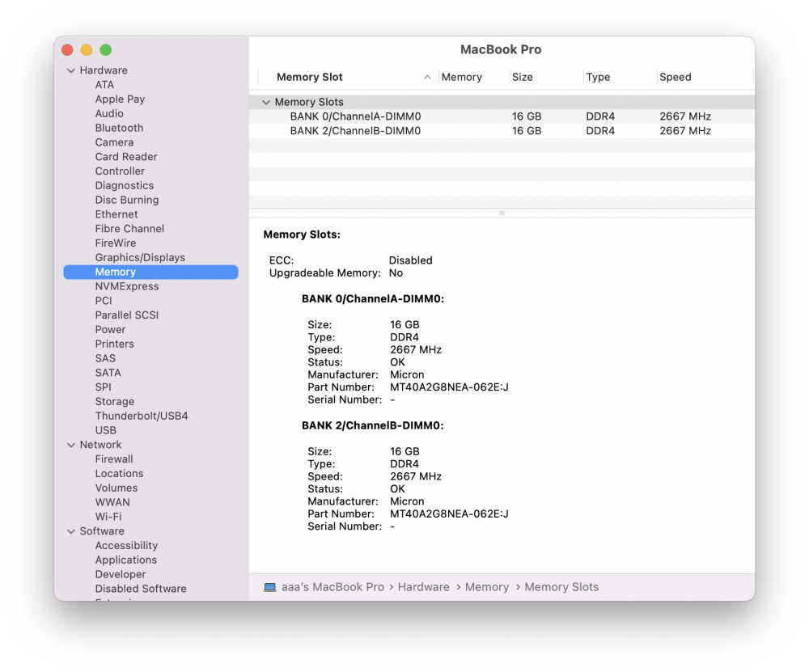Show Power information
The width and height of the screenshot is (809, 672).
(x=110, y=330)
